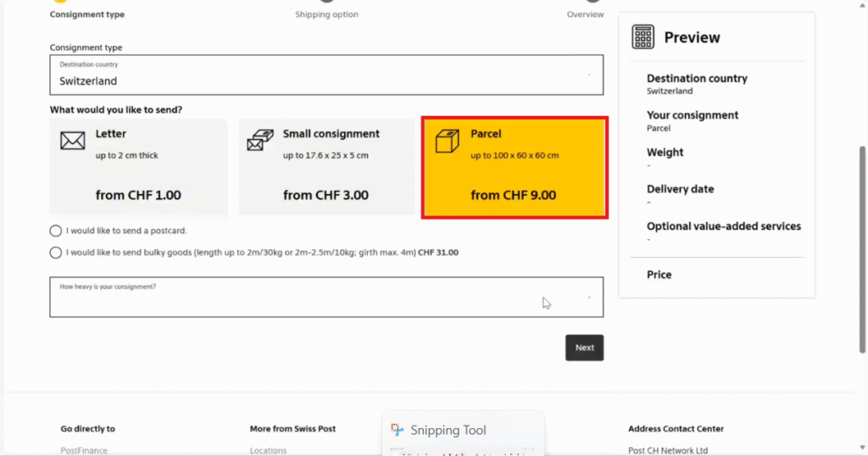Expand the consignment weight dropdown

326,297
